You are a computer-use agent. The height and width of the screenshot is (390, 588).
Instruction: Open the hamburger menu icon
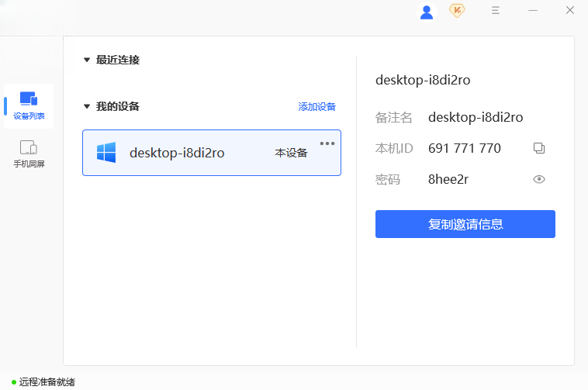(496, 10)
